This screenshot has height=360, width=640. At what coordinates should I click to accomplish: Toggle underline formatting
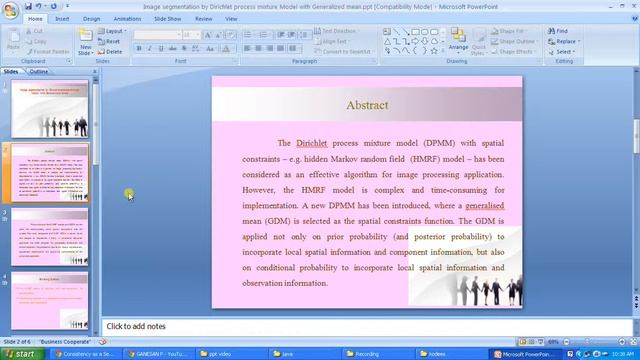[x=161, y=49]
